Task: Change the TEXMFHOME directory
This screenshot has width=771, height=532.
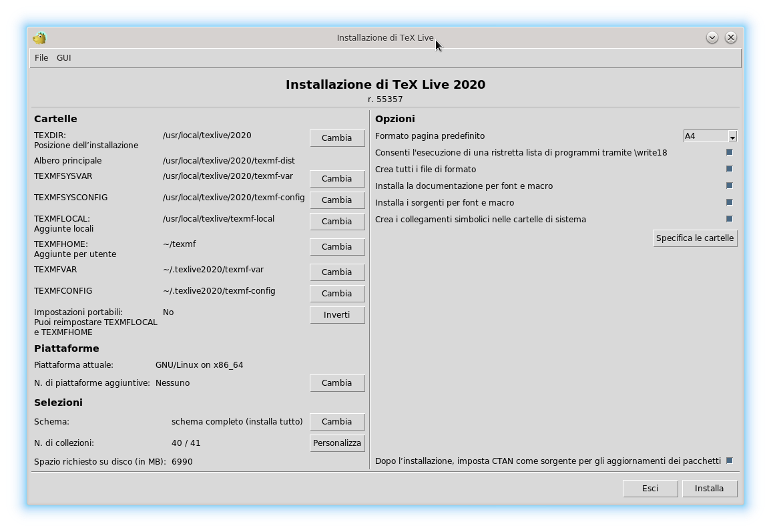Action: [x=337, y=247]
